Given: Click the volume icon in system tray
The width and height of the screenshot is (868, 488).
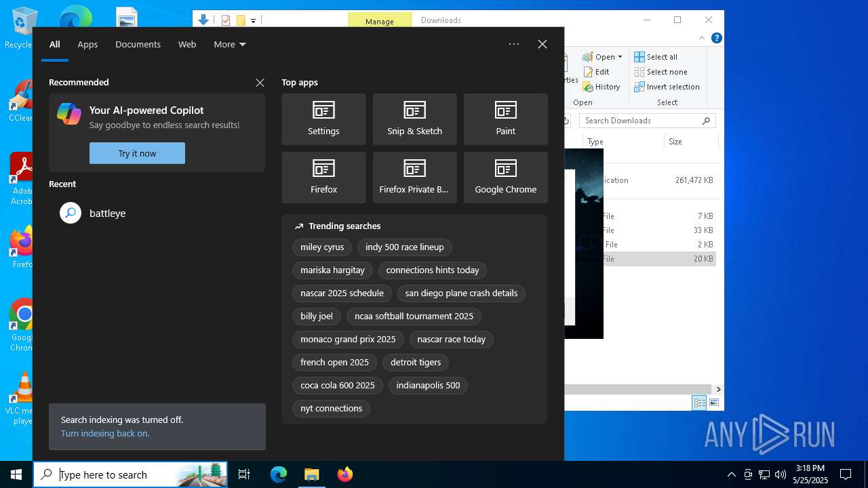Looking at the screenshot, I should (781, 474).
